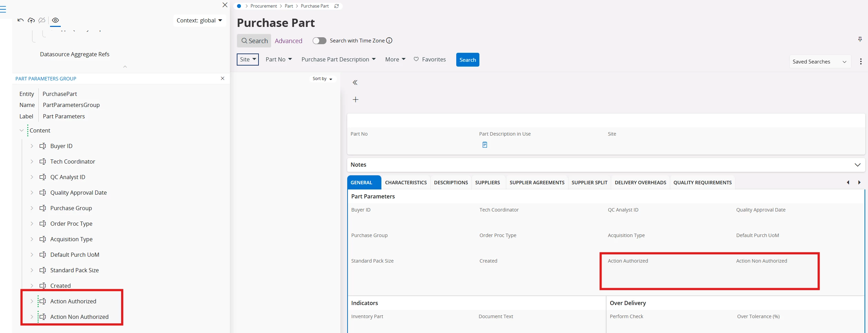Viewport: 868px width, 333px height.
Task: Click the Favorites heart filter
Action: (x=430, y=60)
